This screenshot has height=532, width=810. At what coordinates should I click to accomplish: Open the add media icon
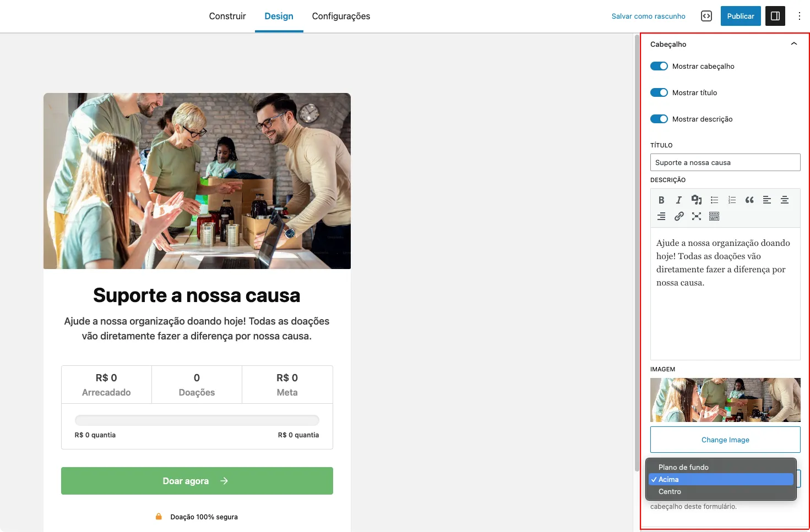[697, 200]
